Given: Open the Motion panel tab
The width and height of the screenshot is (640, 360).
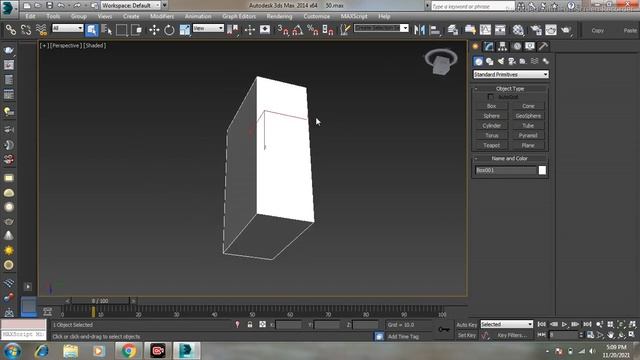Looking at the screenshot, I should click(517, 46).
